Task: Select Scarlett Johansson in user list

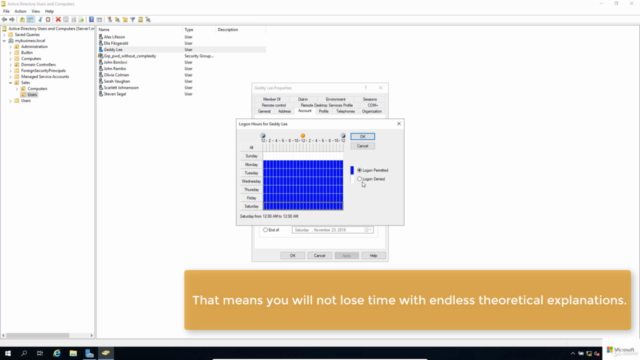Action: coord(121,88)
